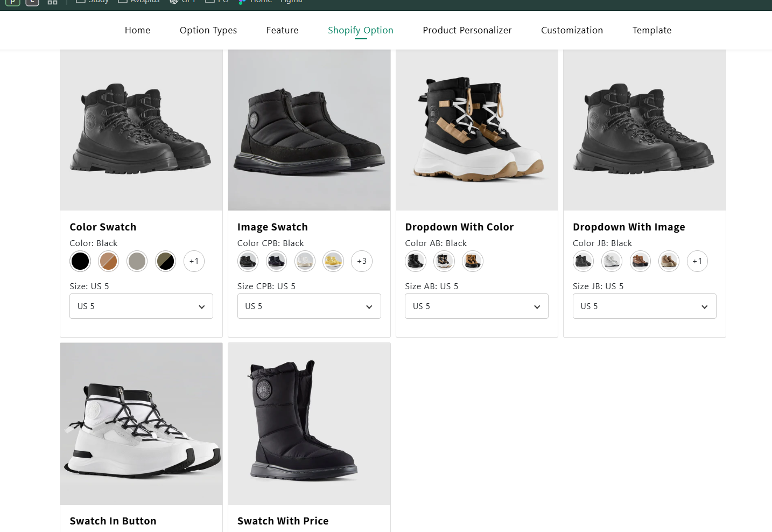
Task: Select the white boot swatch under Image Swatch
Action: coord(305,261)
